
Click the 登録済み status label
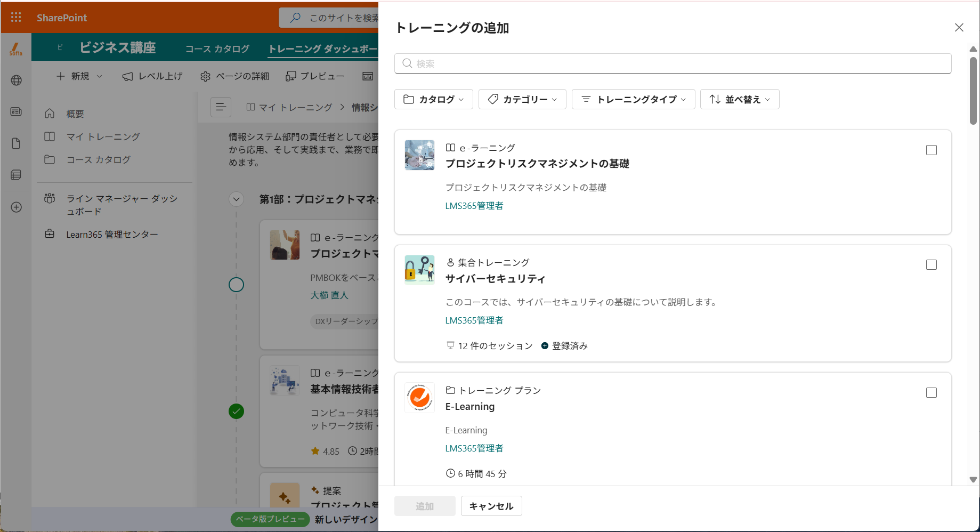coord(570,346)
